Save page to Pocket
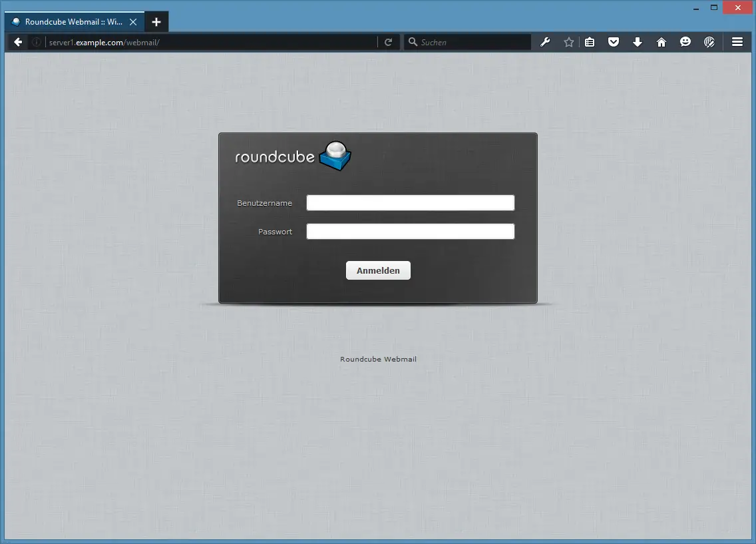Screen dimensions: 756x544 (614, 42)
